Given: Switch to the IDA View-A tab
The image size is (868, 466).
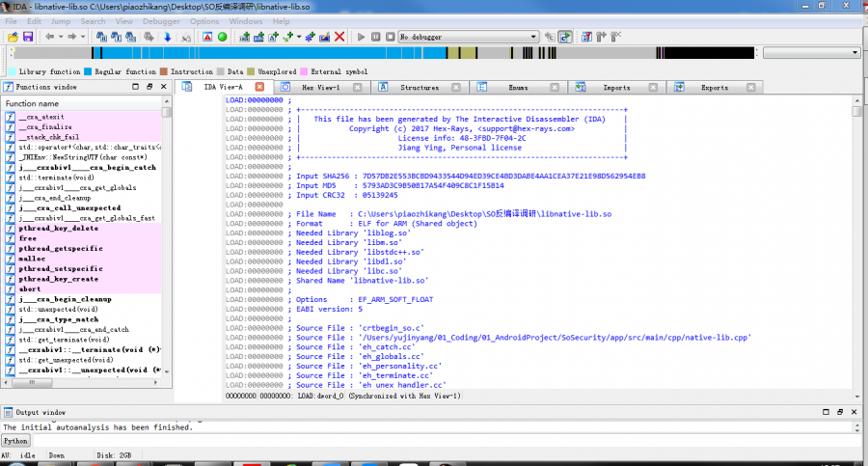Looking at the screenshot, I should click(x=223, y=87).
